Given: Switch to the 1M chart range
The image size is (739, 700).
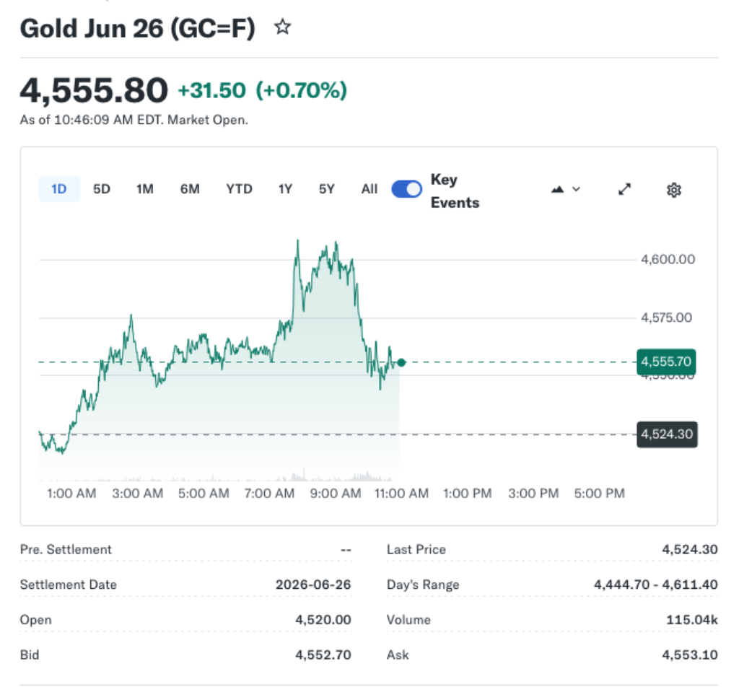Looking at the screenshot, I should pyautogui.click(x=144, y=189).
